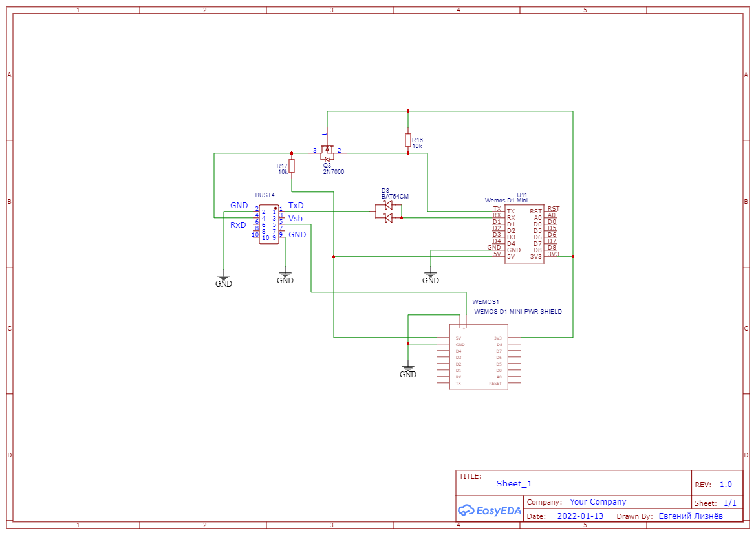Screen dimensions: 756x535
Task: Click the RESET pin label inside WEMOS1
Action: pos(495,384)
